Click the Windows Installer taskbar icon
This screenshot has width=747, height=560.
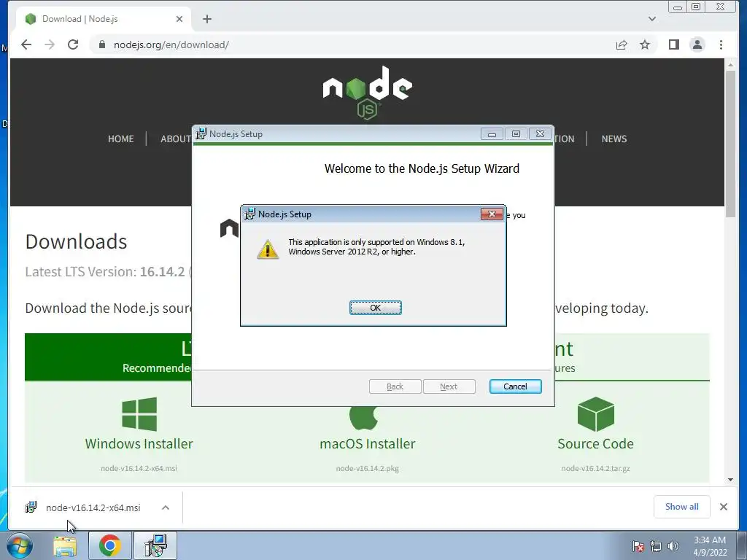click(156, 545)
